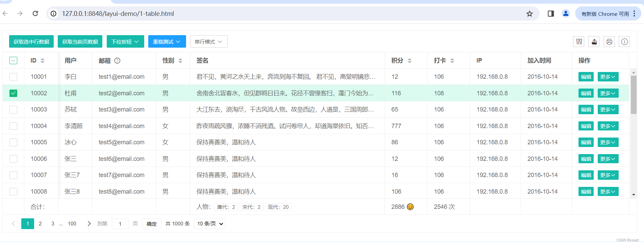Viewport: 644px width, 245px height.
Task: Focus the page number input field
Action: [120, 224]
